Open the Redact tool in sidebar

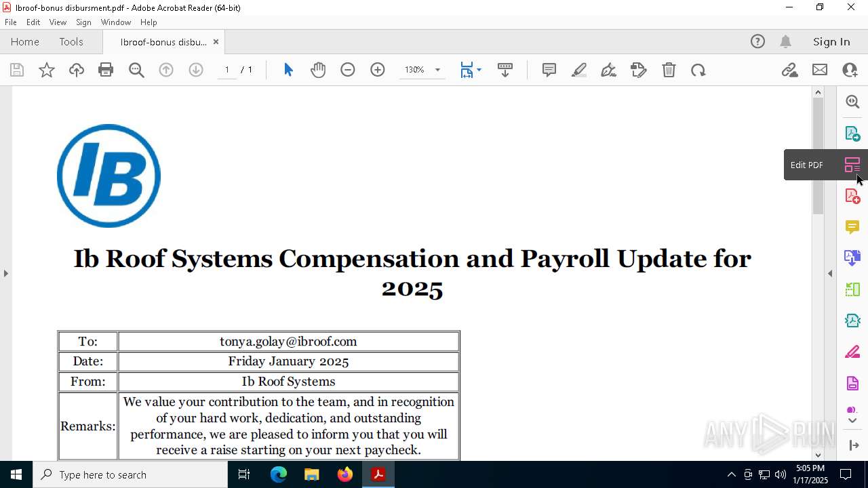[x=852, y=352]
